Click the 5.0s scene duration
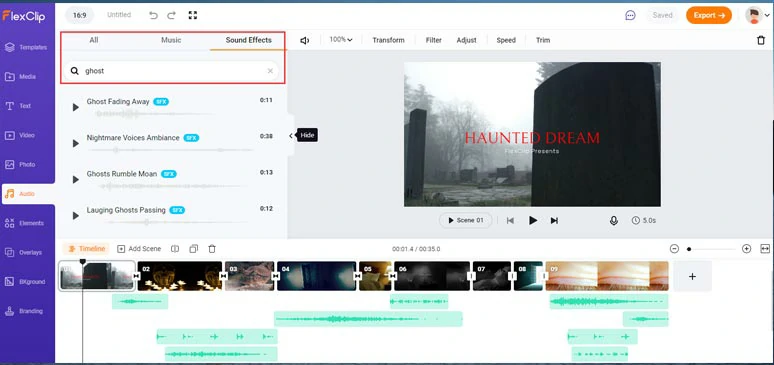 point(644,221)
